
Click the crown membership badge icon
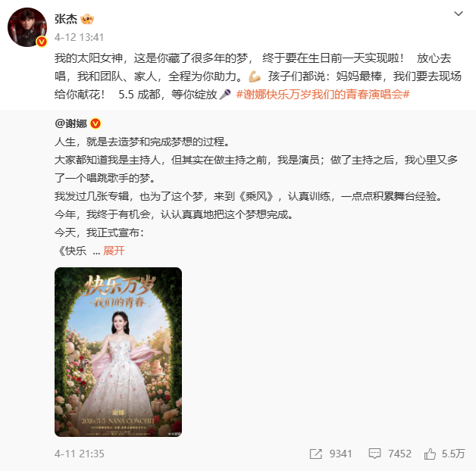[87, 19]
